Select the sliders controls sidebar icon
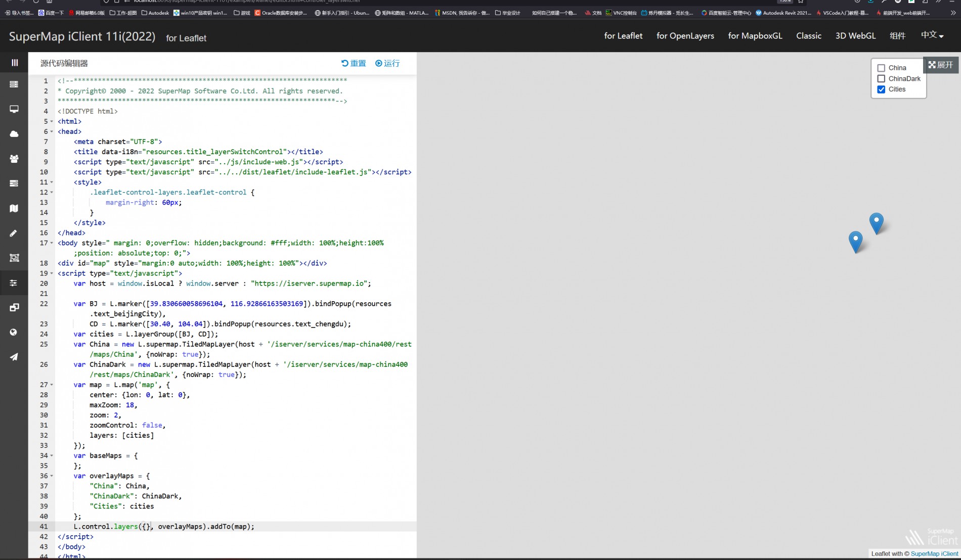Image resolution: width=961 pixels, height=560 pixels. (14, 283)
